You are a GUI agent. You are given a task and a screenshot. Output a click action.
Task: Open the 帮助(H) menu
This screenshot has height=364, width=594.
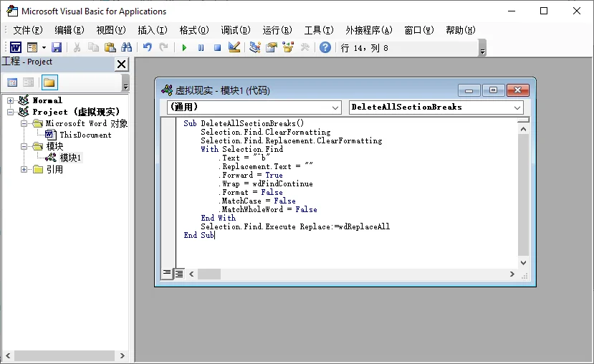pyautogui.click(x=460, y=30)
